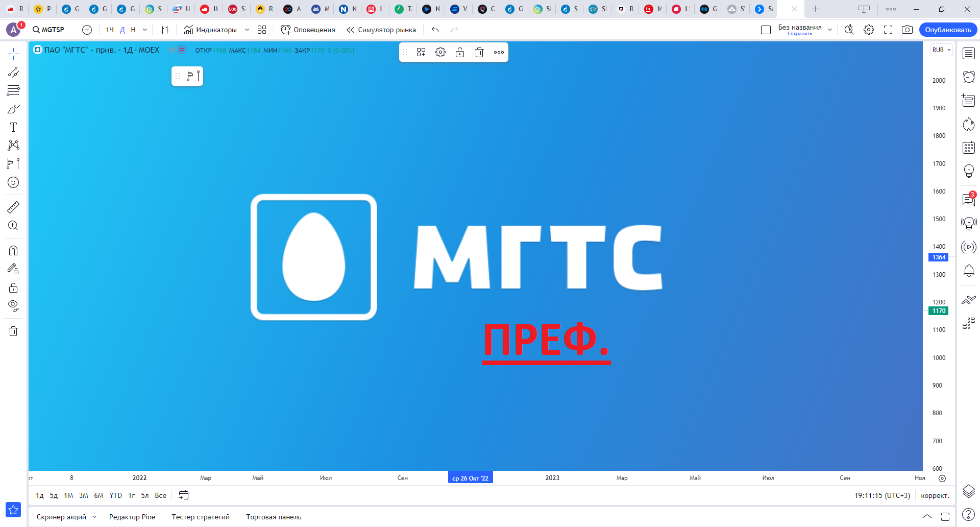Open more options in floating drawing toolbar
Screen dimensions: 980x527
click(x=499, y=52)
